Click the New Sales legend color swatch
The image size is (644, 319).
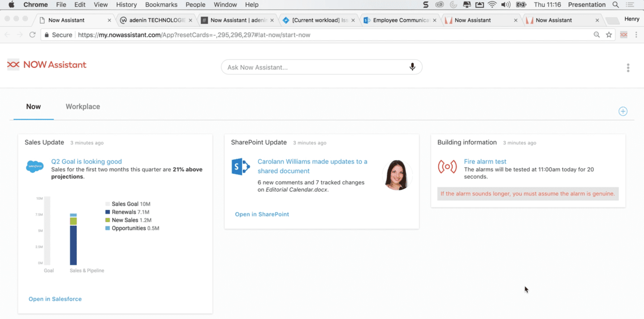click(108, 220)
